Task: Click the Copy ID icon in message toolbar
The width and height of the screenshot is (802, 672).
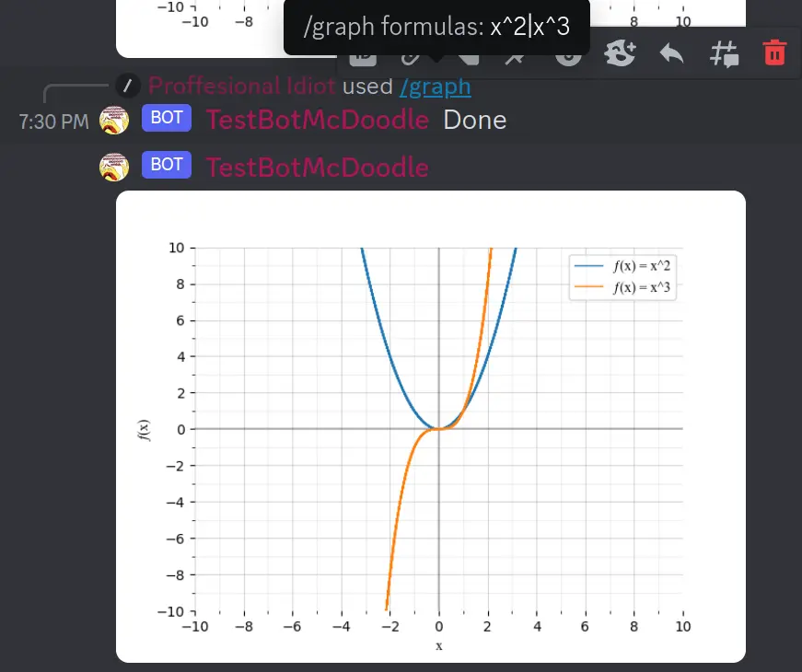Action: click(x=364, y=57)
